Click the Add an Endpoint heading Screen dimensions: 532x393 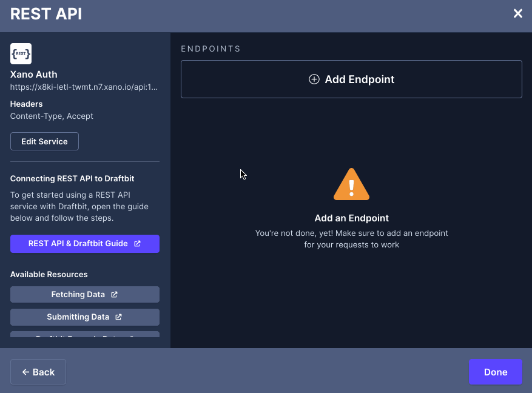351,218
